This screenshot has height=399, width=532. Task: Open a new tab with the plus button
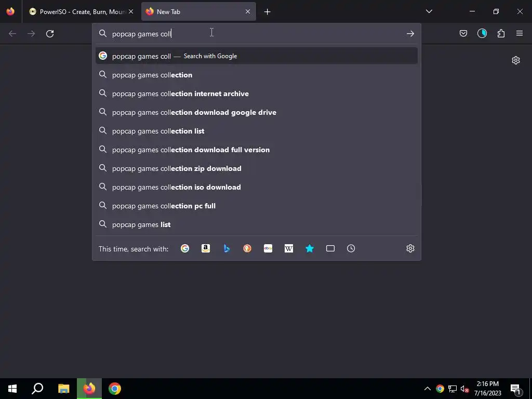click(268, 12)
